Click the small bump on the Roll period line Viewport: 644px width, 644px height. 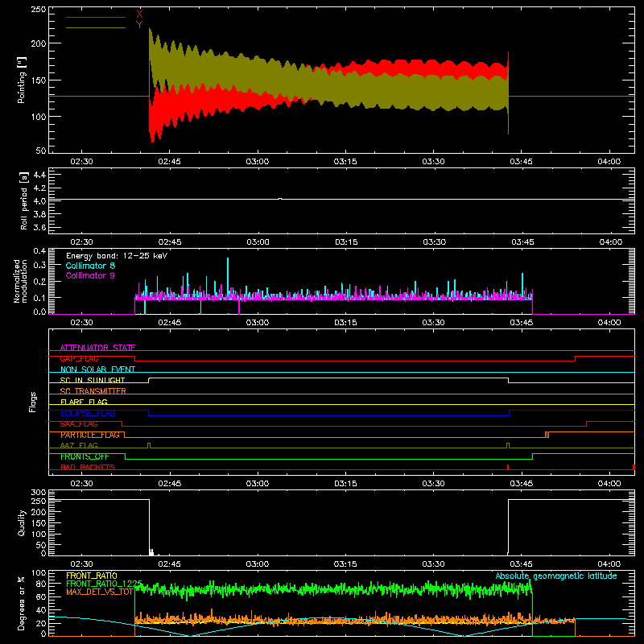pos(280,199)
